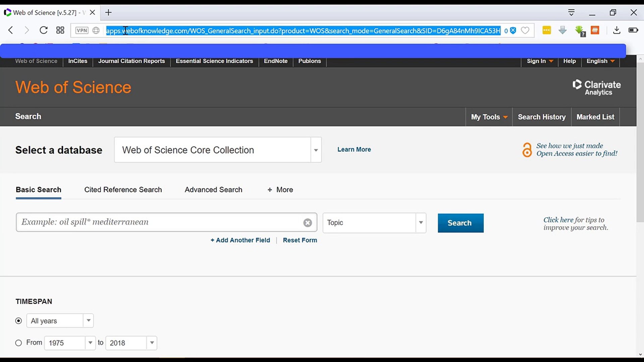Open the Learn More link
The image size is (644, 362).
pyautogui.click(x=354, y=149)
